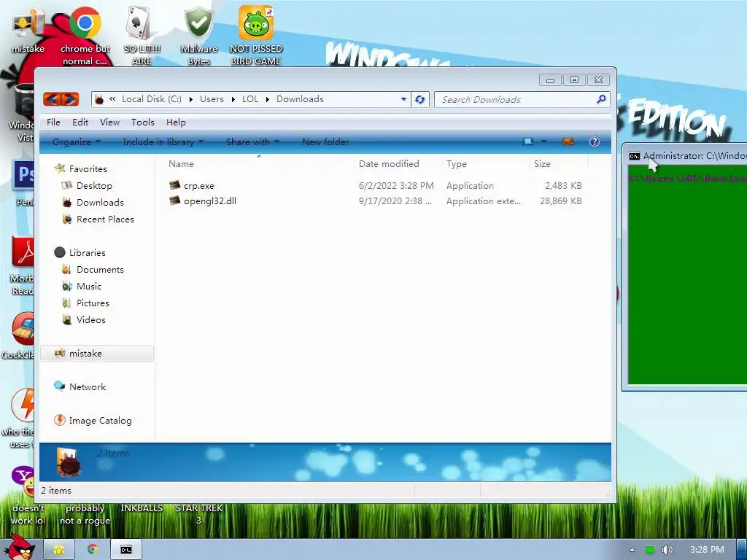Click the '28,869 KB' size cell
The image size is (747, 560).
[560, 201]
